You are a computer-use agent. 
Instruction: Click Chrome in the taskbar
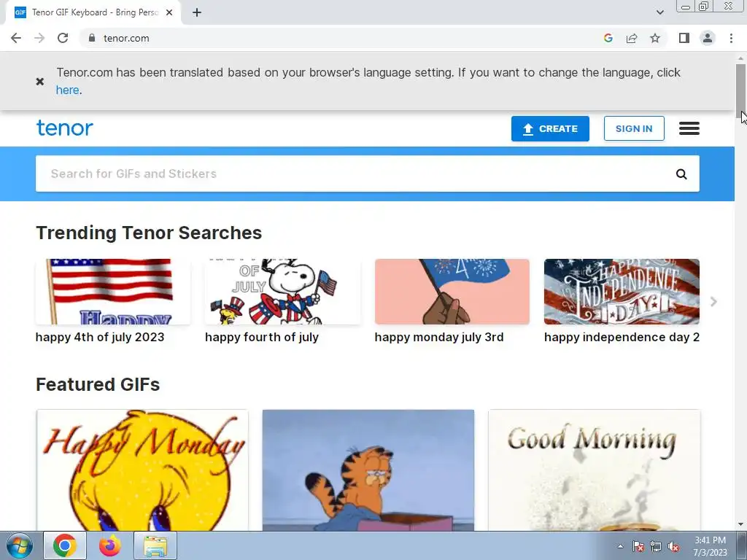click(x=65, y=545)
